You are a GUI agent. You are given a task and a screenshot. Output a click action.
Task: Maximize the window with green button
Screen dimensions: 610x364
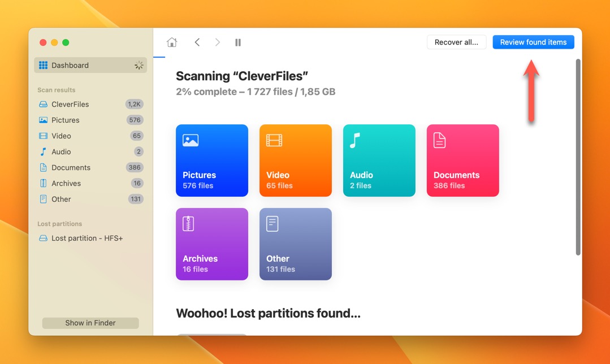tap(66, 42)
